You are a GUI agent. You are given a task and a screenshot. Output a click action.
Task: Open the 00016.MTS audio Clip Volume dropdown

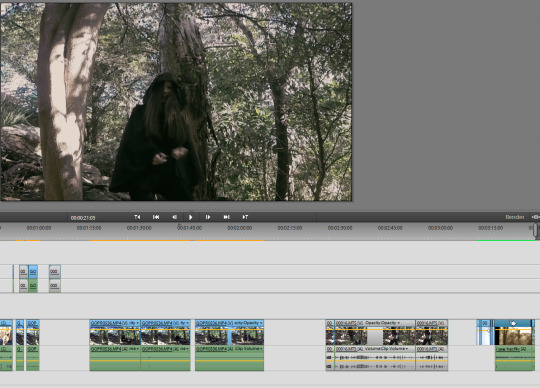pos(406,349)
